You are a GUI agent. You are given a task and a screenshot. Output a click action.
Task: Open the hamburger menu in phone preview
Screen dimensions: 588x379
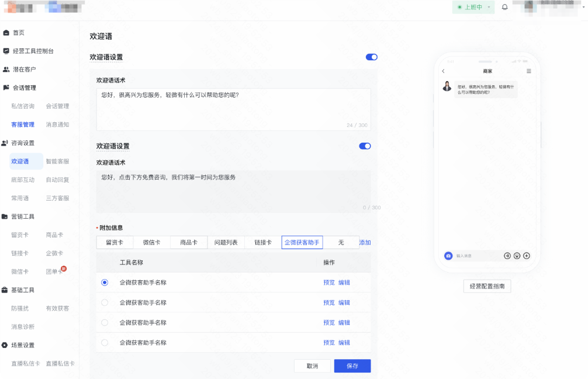[x=529, y=71]
